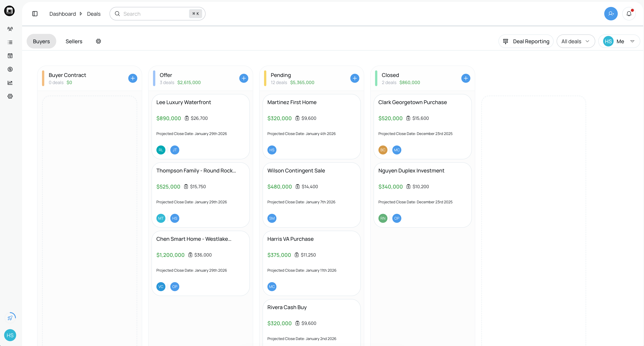This screenshot has width=644, height=346.
Task: Click the Dashboard breadcrumb arrow
Action: [81, 14]
